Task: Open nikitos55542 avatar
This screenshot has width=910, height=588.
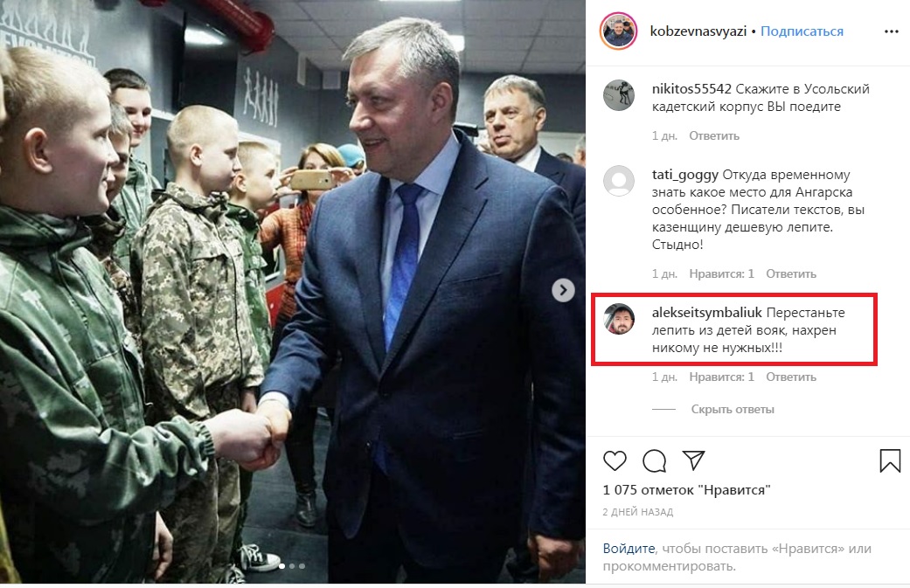Action: coord(619,95)
